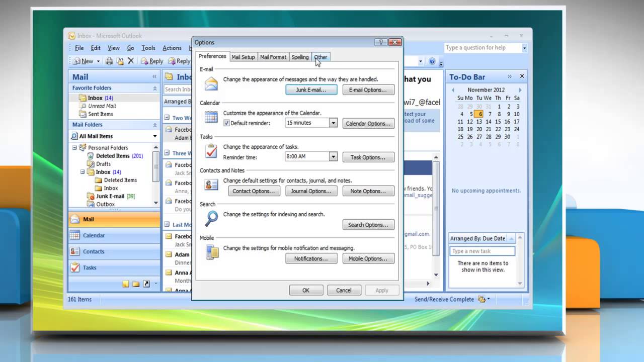Click OK in the Options dialog
This screenshot has width=644, height=362.
coord(306,290)
